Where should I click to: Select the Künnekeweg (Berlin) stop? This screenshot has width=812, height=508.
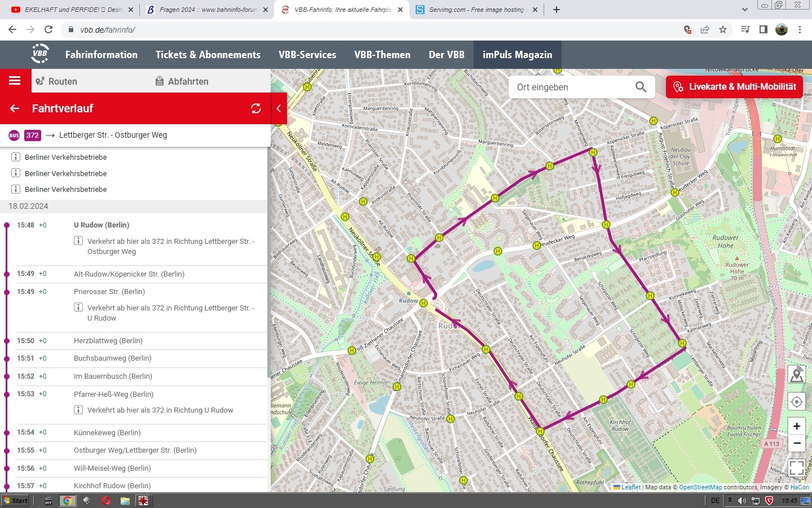pyautogui.click(x=107, y=432)
